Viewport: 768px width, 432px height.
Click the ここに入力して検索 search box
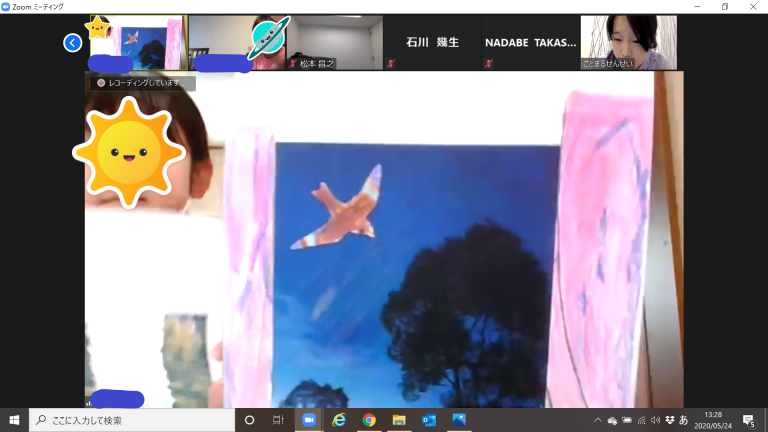[130, 420]
